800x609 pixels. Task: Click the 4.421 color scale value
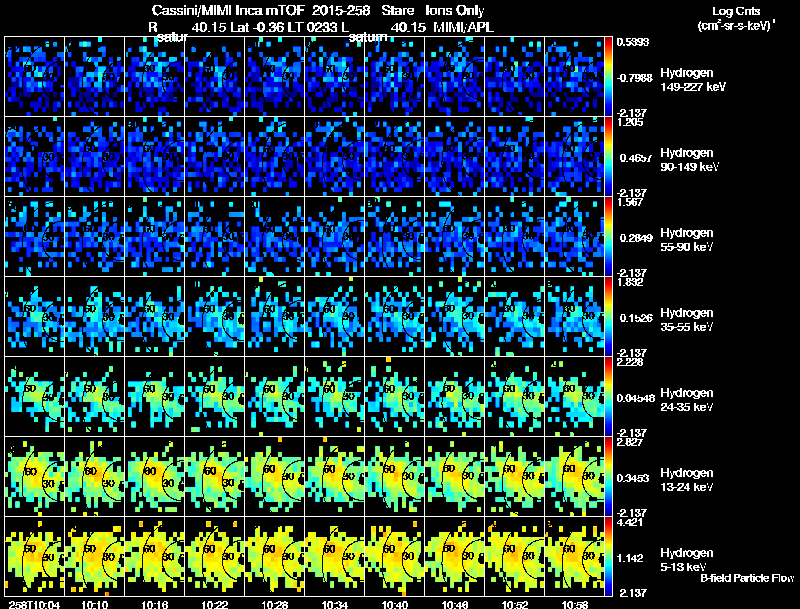point(630,523)
